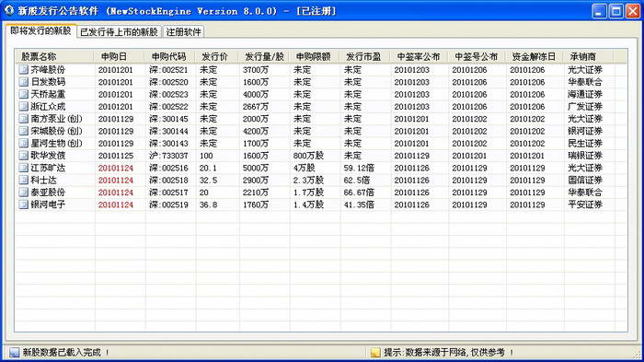Click code 沪:733037
This screenshot has height=362, width=644.
click(x=168, y=156)
